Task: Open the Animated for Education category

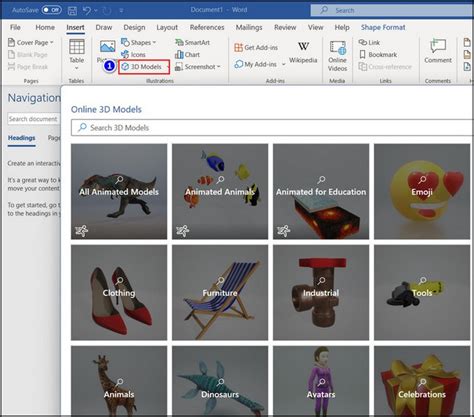Action: coord(321,192)
